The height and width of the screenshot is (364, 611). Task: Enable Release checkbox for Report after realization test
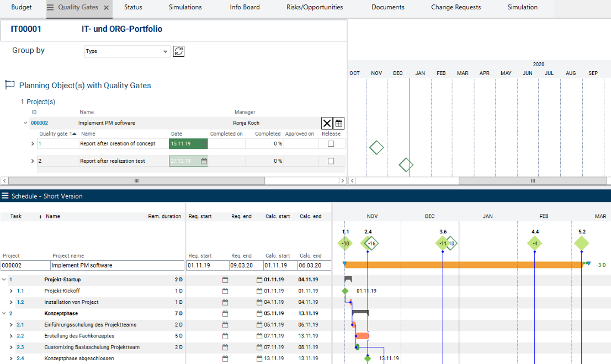click(x=331, y=161)
